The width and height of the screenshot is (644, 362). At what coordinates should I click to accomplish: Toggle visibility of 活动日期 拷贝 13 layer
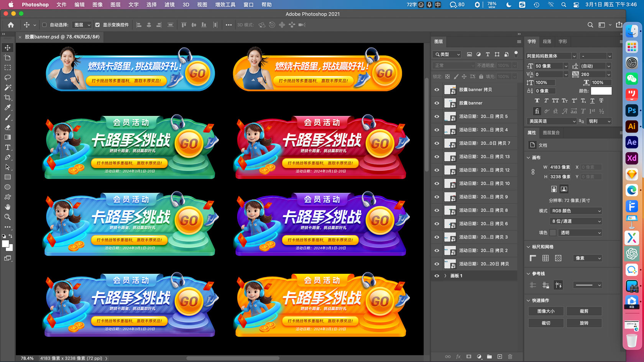437,157
